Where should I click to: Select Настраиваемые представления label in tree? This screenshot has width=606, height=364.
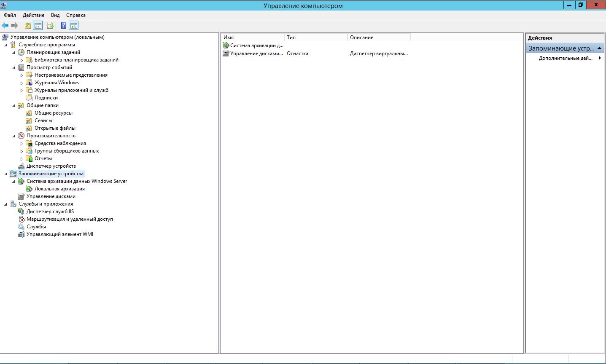point(71,75)
